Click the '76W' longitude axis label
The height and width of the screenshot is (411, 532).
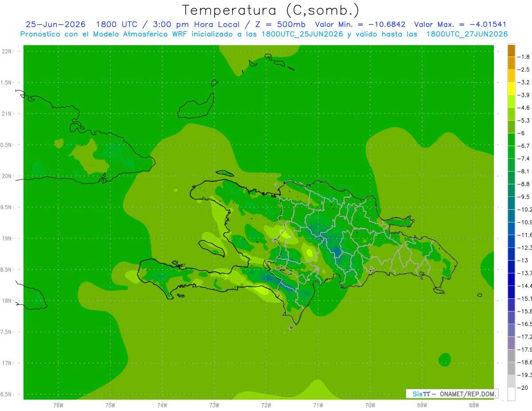(58, 405)
